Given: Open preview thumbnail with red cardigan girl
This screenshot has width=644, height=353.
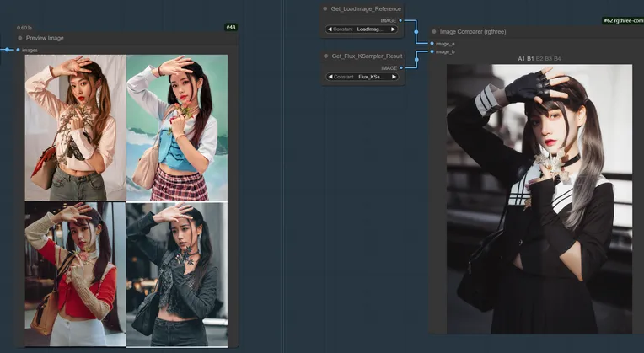Looking at the screenshot, I should pyautogui.click(x=76, y=274).
